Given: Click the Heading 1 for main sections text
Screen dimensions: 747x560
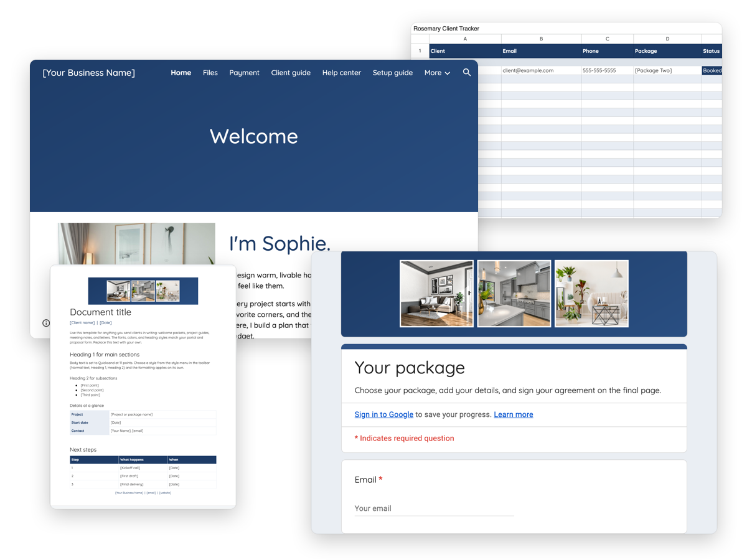Looking at the screenshot, I should pyautogui.click(x=105, y=354).
